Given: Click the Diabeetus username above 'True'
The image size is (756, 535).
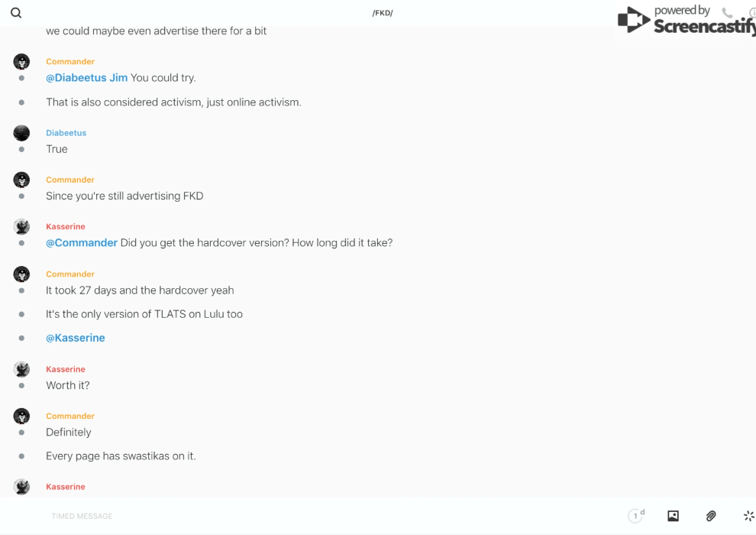Looking at the screenshot, I should point(66,133).
